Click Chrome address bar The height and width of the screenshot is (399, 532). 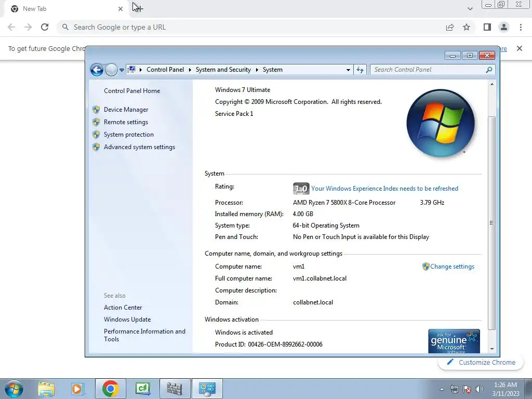(x=251, y=27)
